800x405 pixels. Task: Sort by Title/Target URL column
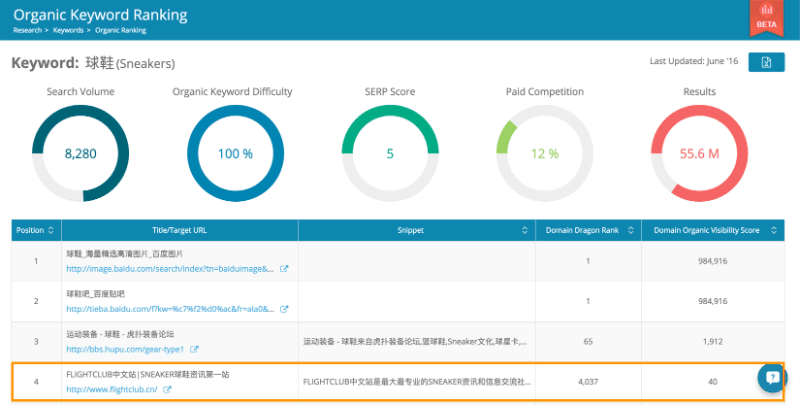tap(290, 230)
